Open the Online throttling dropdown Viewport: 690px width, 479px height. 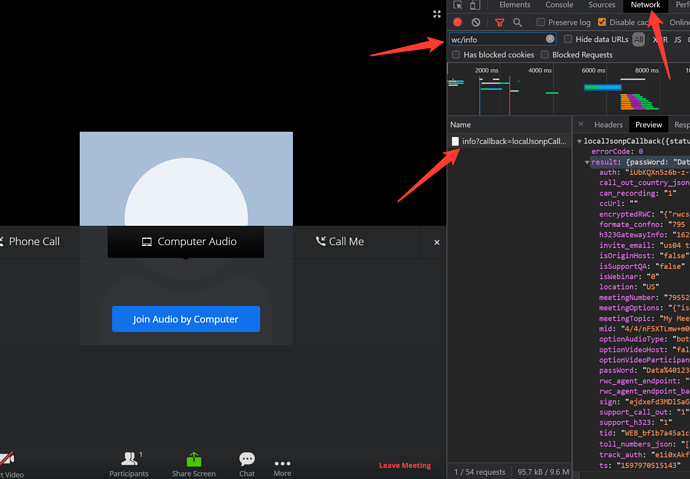[x=679, y=22]
